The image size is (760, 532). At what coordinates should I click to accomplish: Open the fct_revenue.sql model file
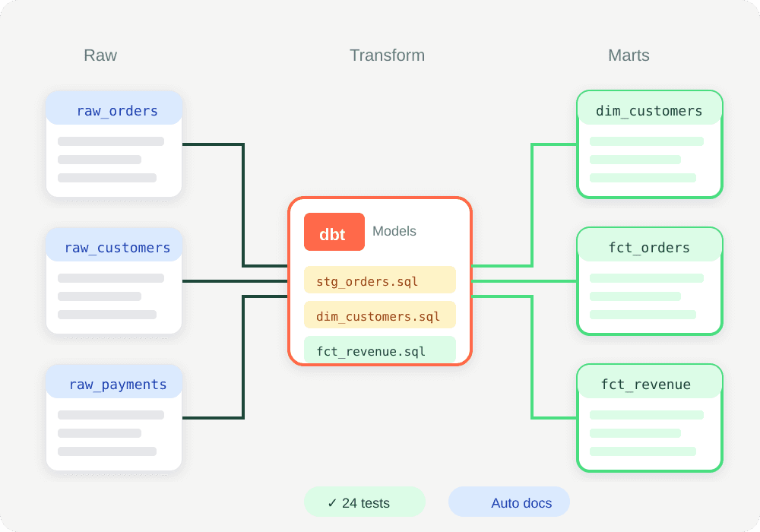379,350
